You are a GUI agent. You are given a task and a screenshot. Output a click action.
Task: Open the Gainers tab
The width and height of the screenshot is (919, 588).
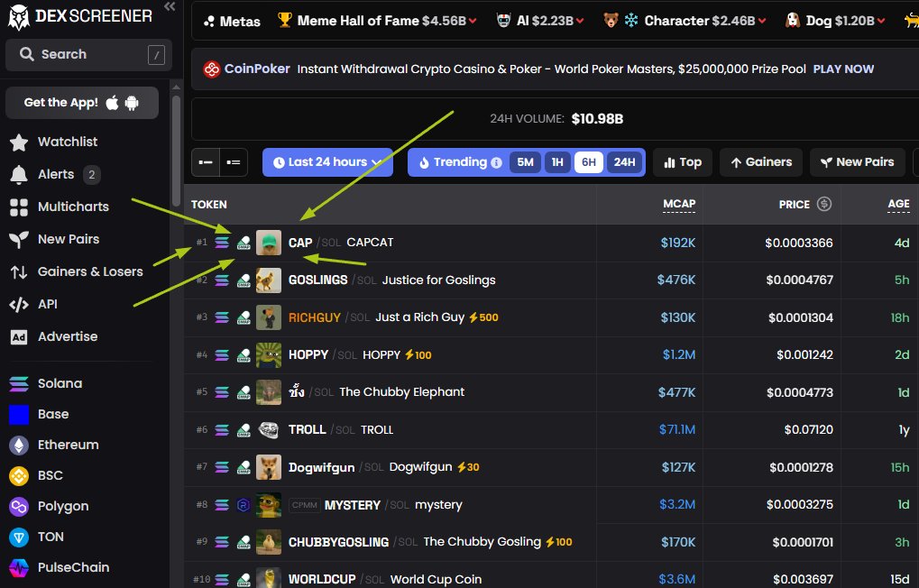tap(761, 162)
